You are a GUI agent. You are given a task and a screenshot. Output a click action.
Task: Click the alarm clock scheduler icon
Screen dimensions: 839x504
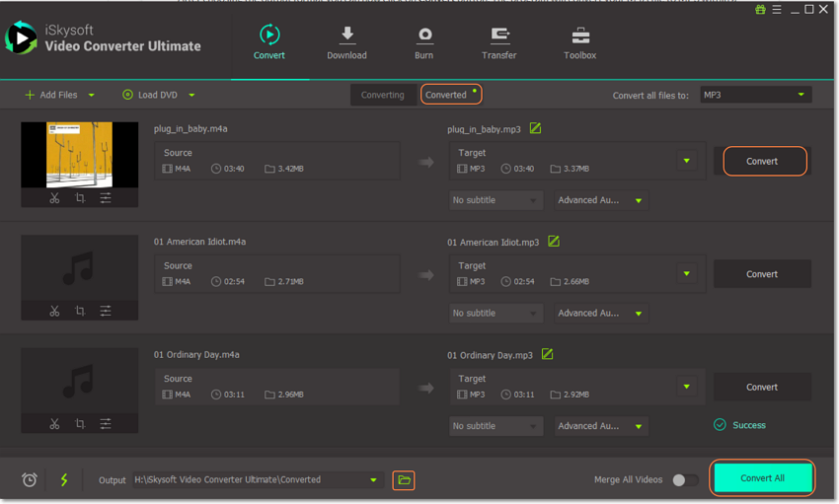pos(30,480)
